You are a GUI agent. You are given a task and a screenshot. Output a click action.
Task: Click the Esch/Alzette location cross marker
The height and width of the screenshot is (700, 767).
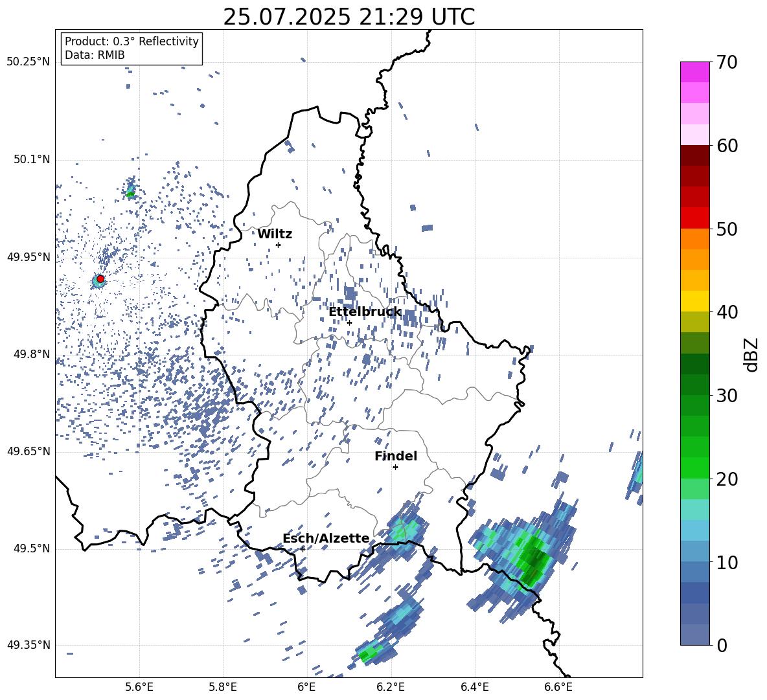point(303,549)
